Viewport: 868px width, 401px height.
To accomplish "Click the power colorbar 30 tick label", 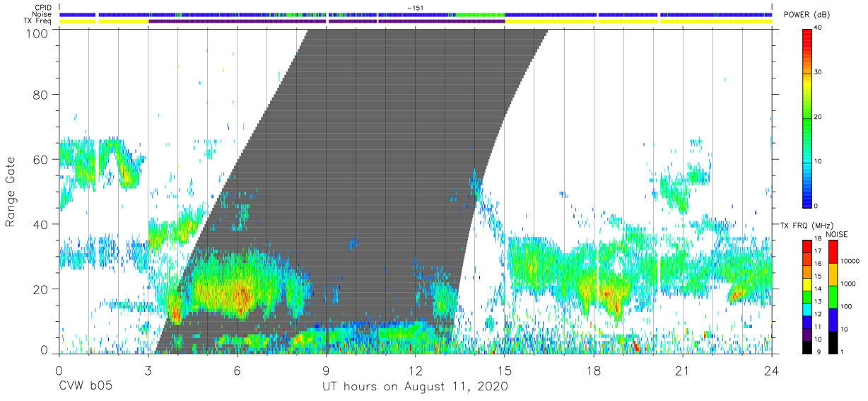I will coord(819,72).
